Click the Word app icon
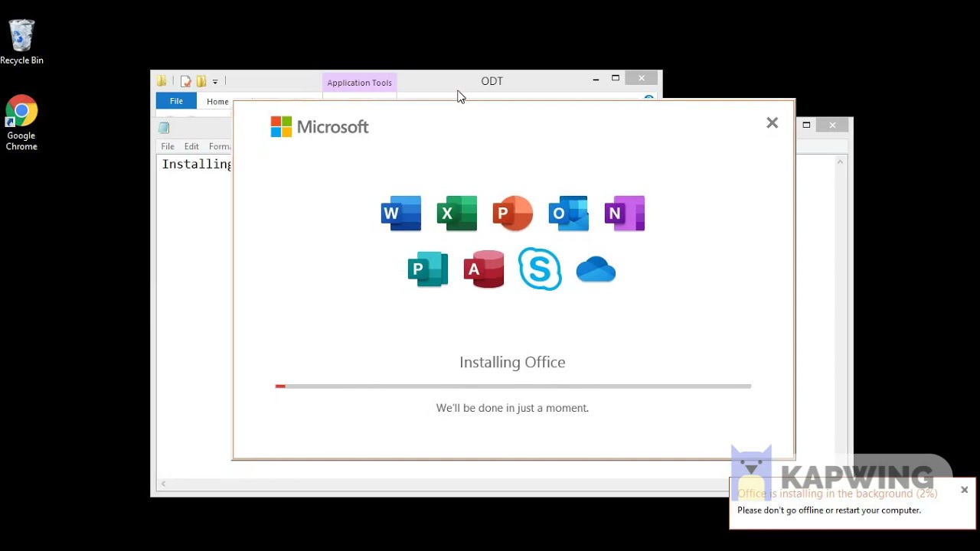 pyautogui.click(x=401, y=214)
